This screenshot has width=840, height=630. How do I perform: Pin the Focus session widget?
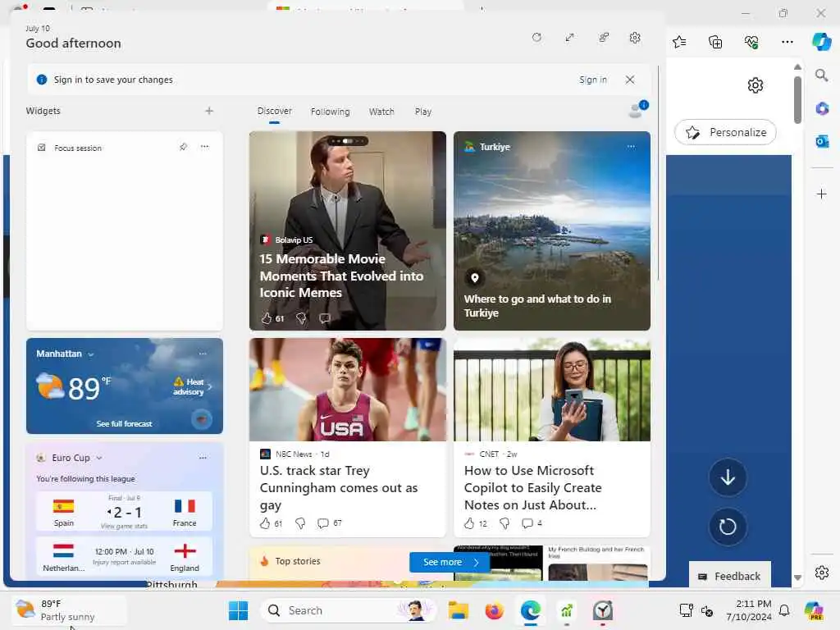(x=183, y=147)
